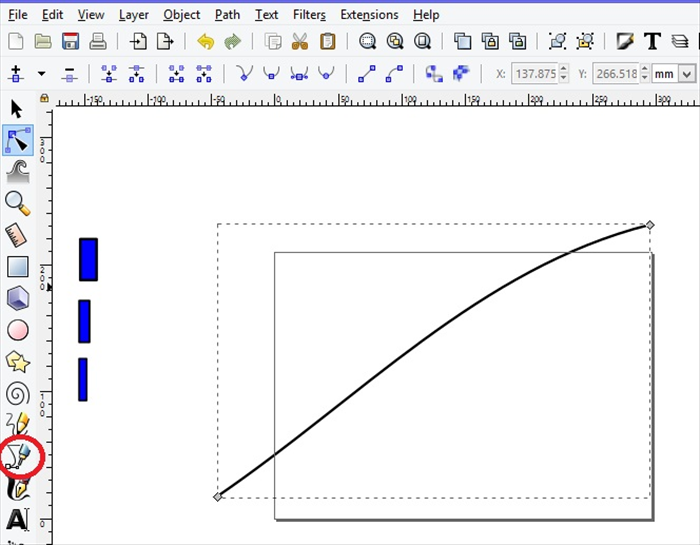The width and height of the screenshot is (700, 545).
Task: Open the Object menu
Action: pyautogui.click(x=182, y=15)
